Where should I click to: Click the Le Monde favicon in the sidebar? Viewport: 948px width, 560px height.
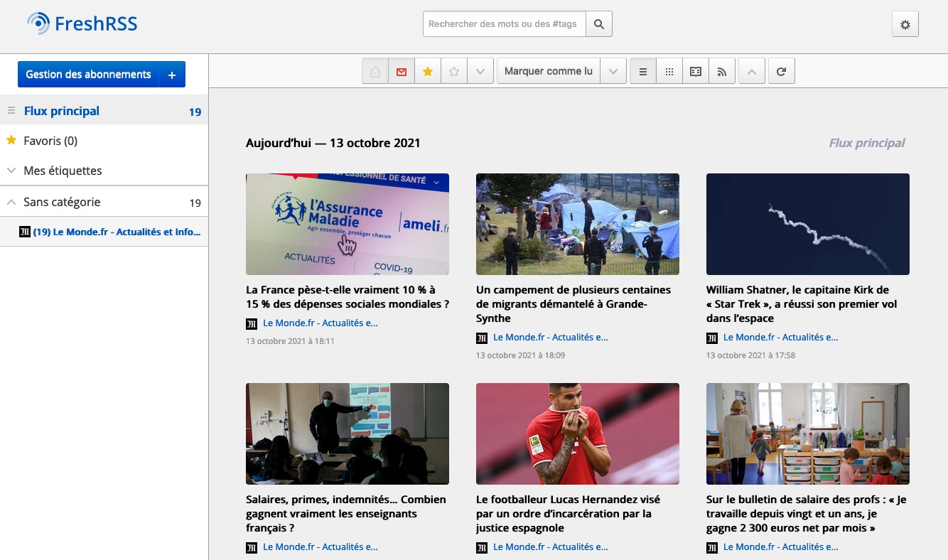(25, 232)
